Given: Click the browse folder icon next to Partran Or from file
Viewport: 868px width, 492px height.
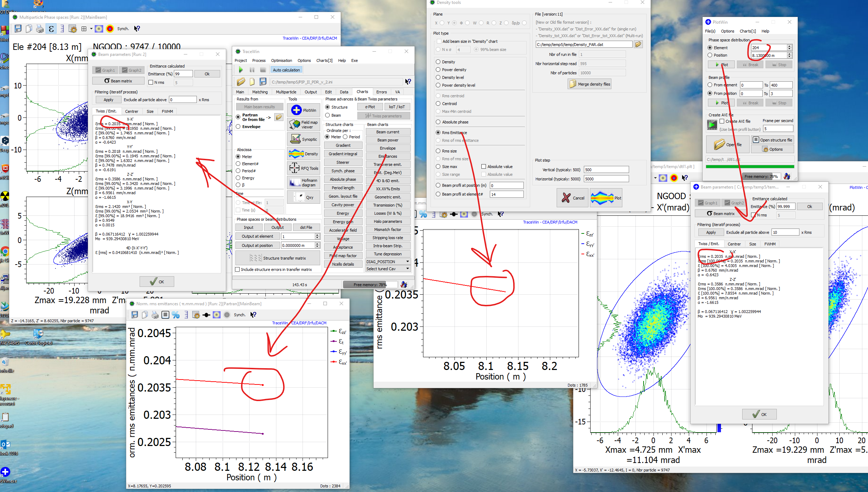Looking at the screenshot, I should [279, 117].
